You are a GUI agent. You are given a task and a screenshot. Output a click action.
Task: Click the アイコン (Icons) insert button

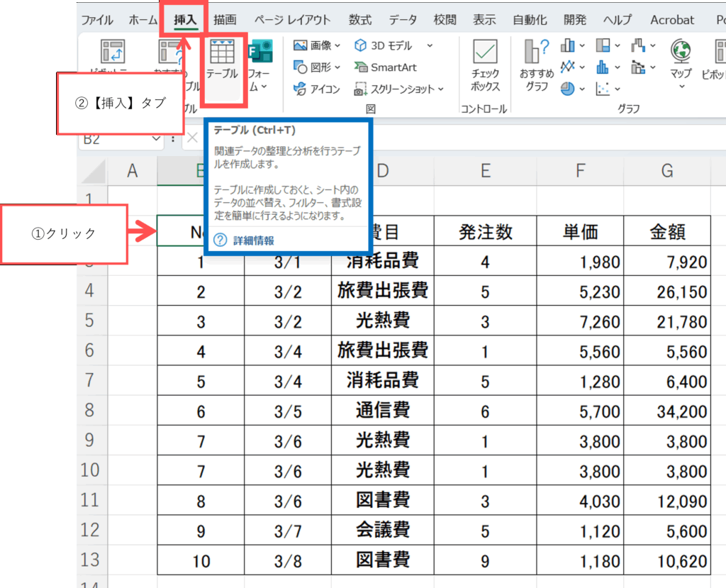point(316,89)
